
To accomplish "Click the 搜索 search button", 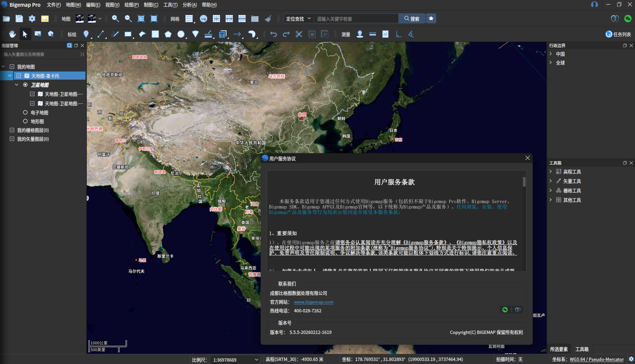I will tap(412, 19).
